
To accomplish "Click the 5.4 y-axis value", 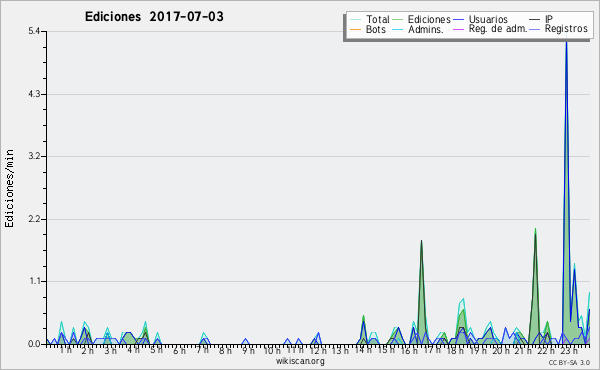I will click(34, 31).
